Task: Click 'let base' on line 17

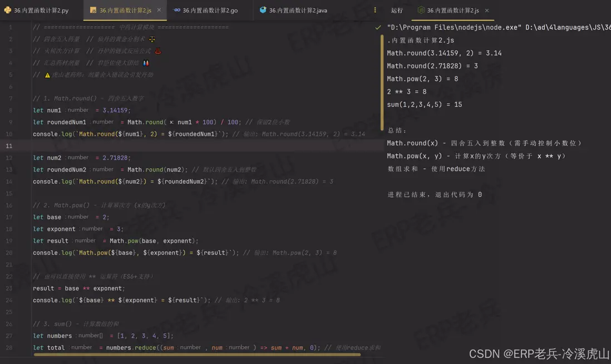Action: tap(47, 217)
